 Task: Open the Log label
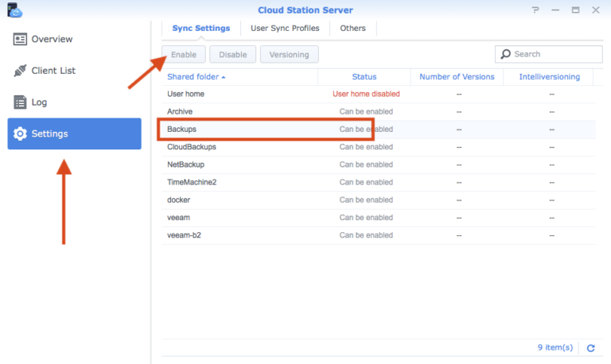pos(39,102)
